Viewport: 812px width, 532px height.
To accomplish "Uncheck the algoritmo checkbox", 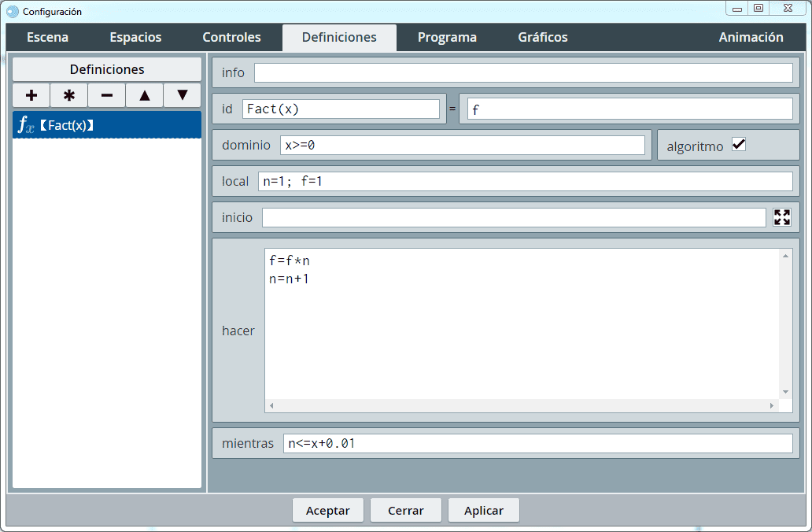I will tap(738, 145).
